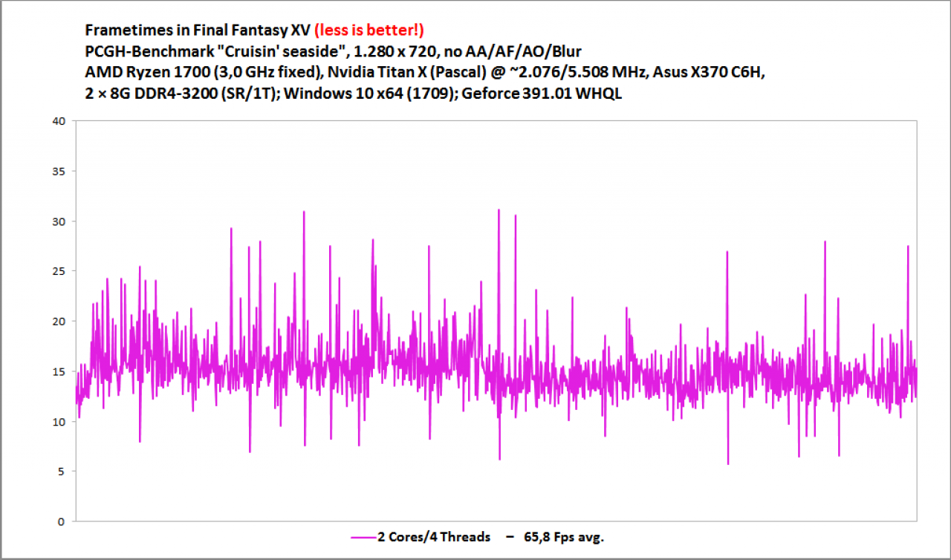The image size is (951, 560).
Task: Click the y-axis label 10
Action: pos(59,422)
